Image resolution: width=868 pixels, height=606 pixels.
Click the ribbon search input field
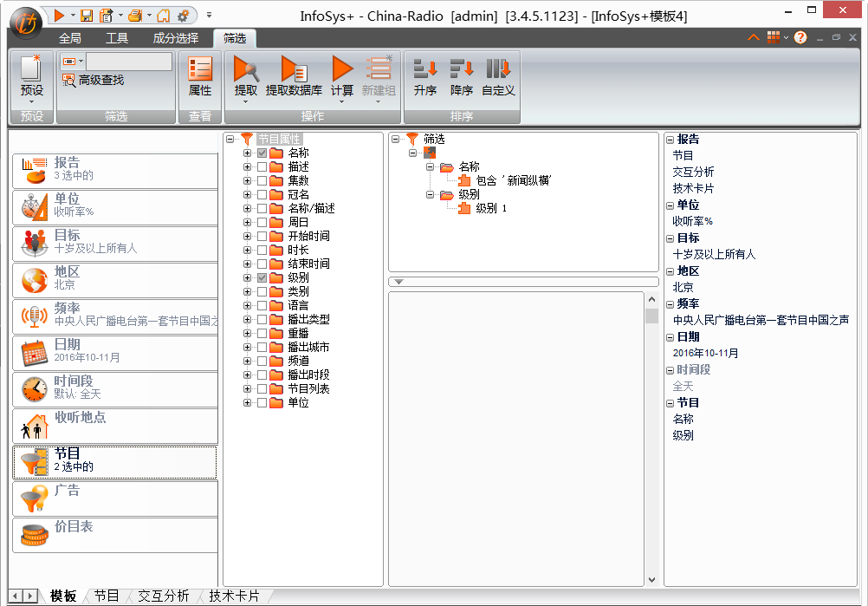[129, 62]
